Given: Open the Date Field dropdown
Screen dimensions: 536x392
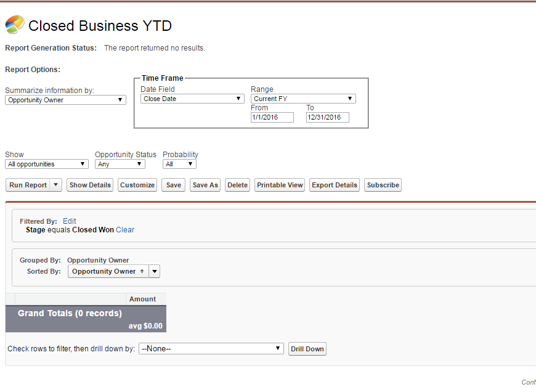Looking at the screenshot, I should click(192, 99).
